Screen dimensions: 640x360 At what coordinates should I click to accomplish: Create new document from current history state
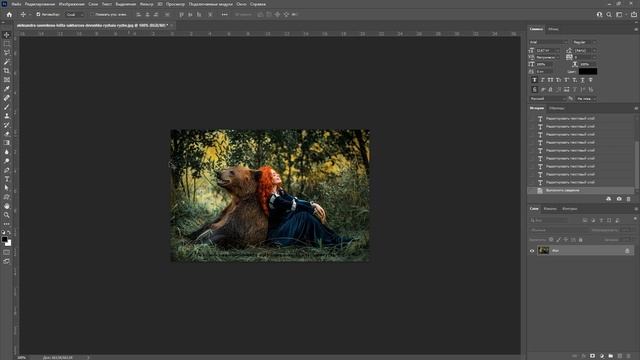pos(609,199)
